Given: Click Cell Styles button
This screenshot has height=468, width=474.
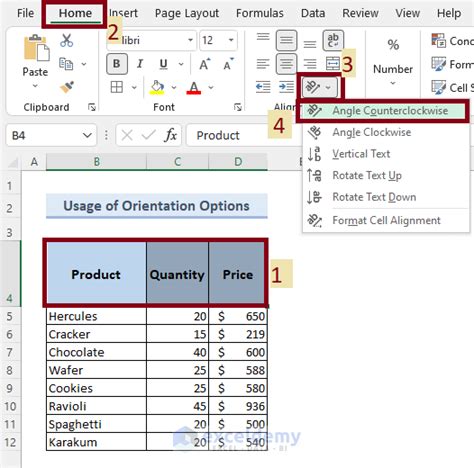Looking at the screenshot, I should coord(452,88).
